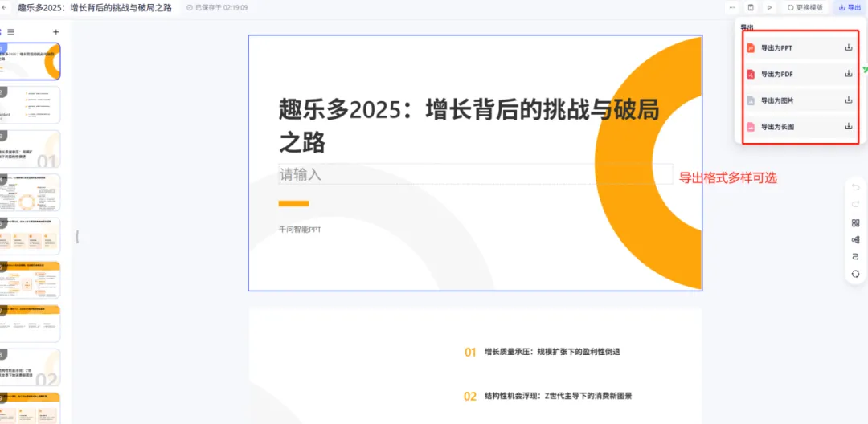The width and height of the screenshot is (868, 424).
Task: Click the back arrow beside the document title
Action: tap(4, 8)
